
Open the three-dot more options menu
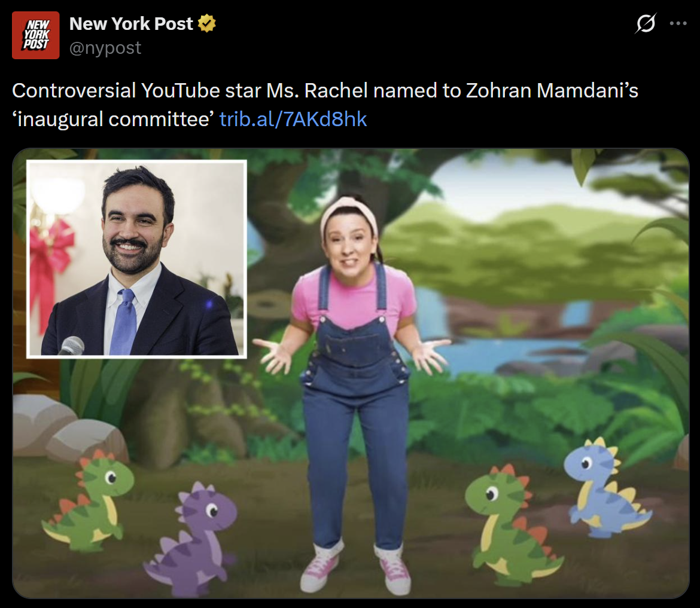[x=678, y=23]
